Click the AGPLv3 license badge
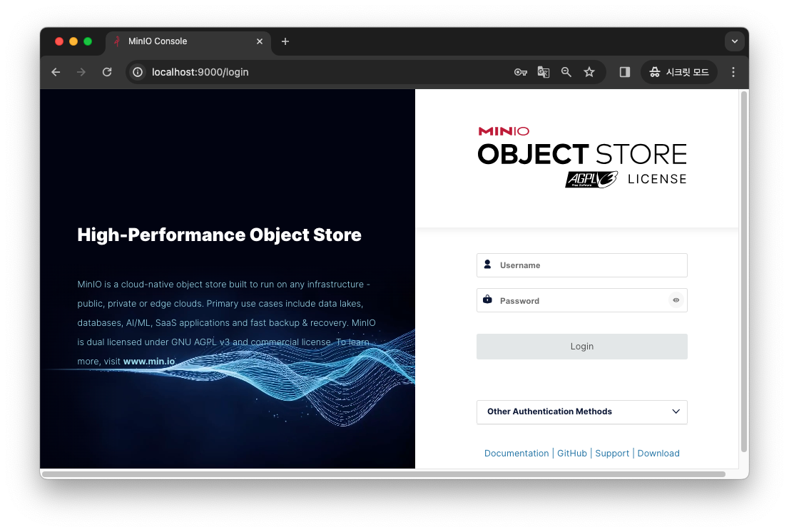789x532 pixels. point(591,180)
